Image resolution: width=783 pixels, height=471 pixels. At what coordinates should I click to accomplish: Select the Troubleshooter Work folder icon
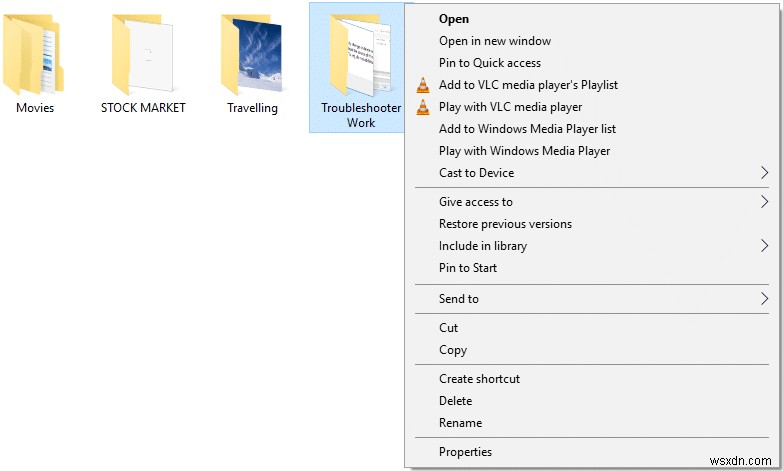point(361,54)
